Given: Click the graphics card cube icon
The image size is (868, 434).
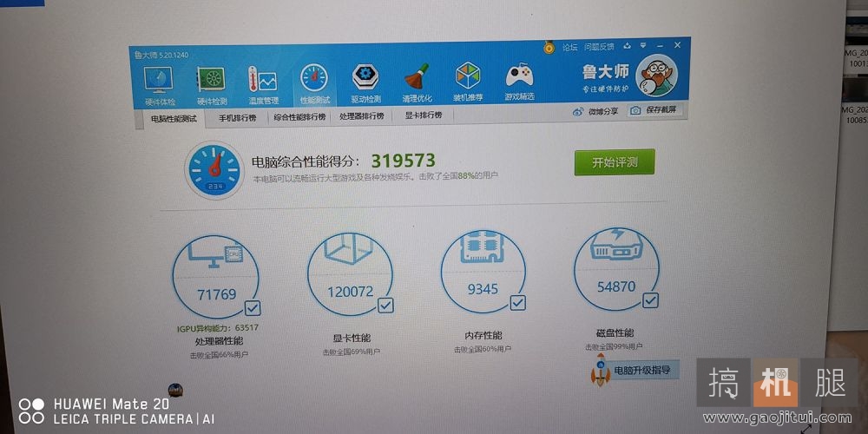Looking at the screenshot, I should [x=350, y=248].
